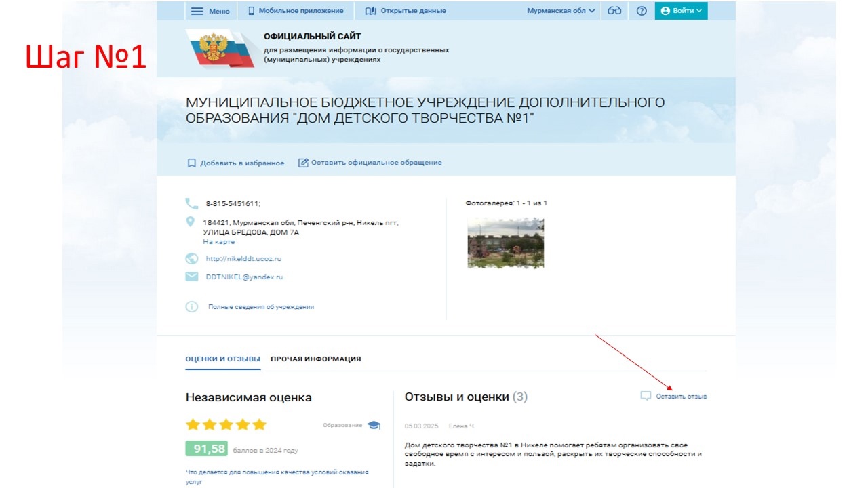The width and height of the screenshot is (868, 488).
Task: Click the five-star rating icons
Action: [x=226, y=425]
